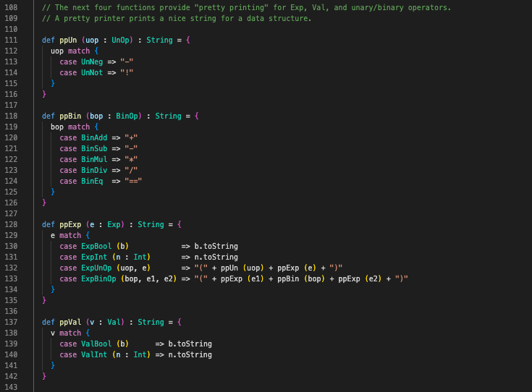Click the BinSub case identifier
Viewport: 532px width, 392px height.
[94, 148]
